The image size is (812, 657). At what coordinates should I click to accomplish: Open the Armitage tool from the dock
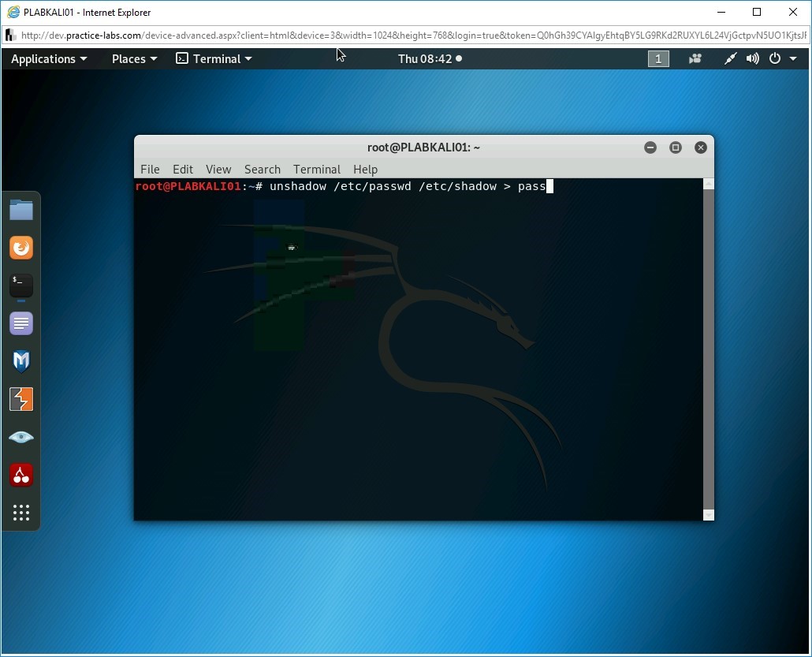20,399
